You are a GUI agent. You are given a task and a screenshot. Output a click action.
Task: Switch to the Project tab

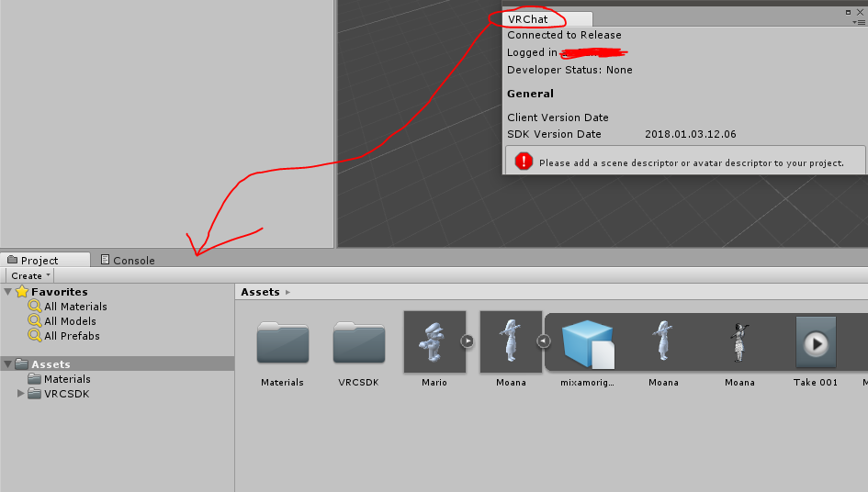(44, 260)
